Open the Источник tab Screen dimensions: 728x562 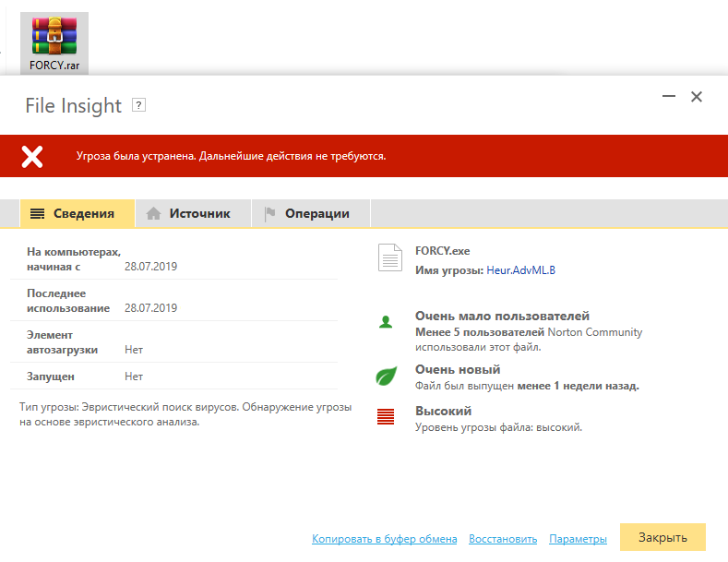click(x=193, y=214)
